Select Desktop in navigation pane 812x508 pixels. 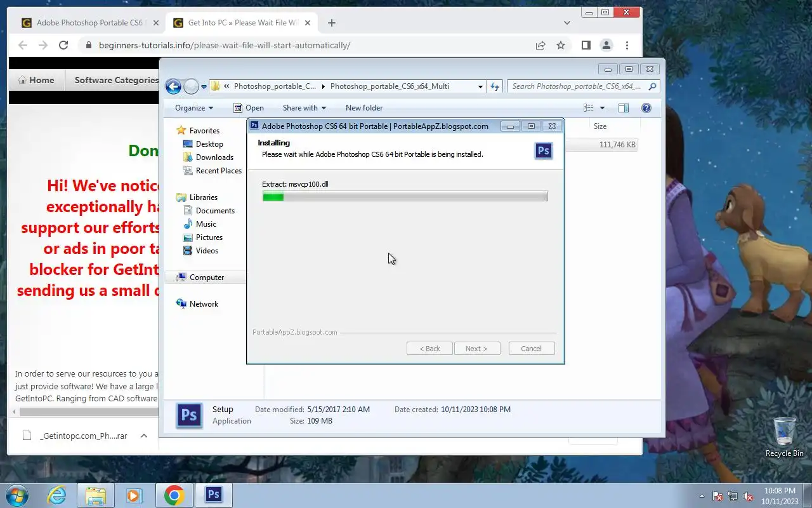coord(209,144)
